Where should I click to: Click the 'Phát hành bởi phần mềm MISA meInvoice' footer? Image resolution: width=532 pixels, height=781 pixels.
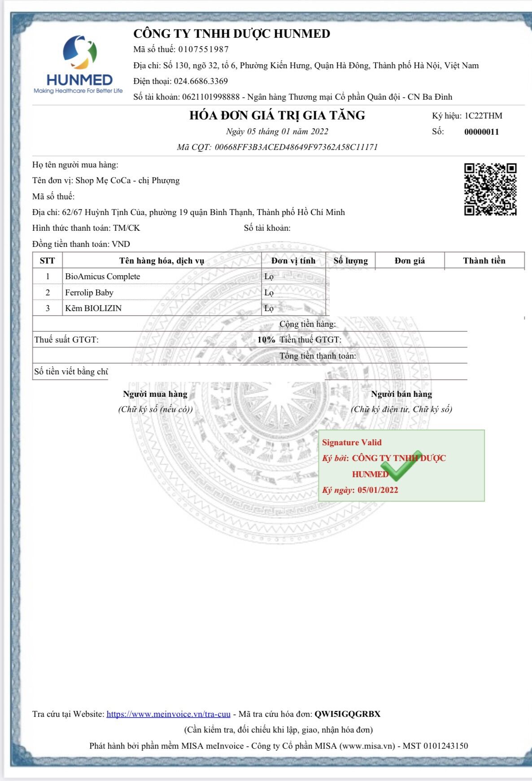tap(279, 746)
